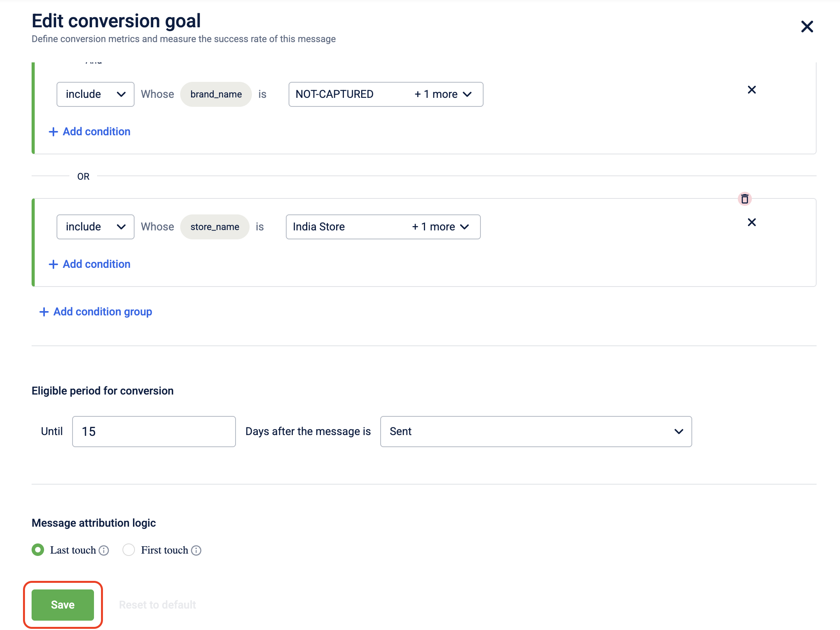
Task: Close the Edit conversion goal dialog
Action: pos(807,27)
